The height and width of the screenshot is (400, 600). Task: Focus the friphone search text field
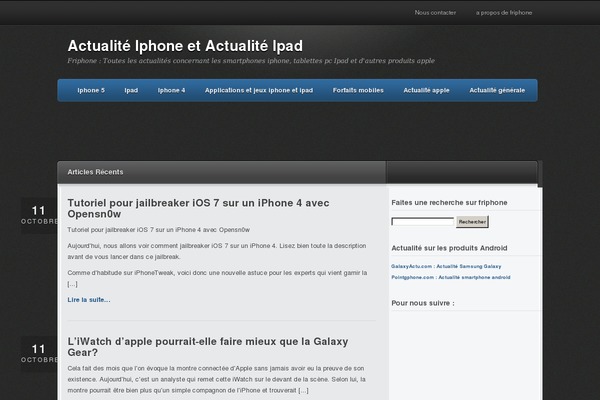pyautogui.click(x=422, y=222)
